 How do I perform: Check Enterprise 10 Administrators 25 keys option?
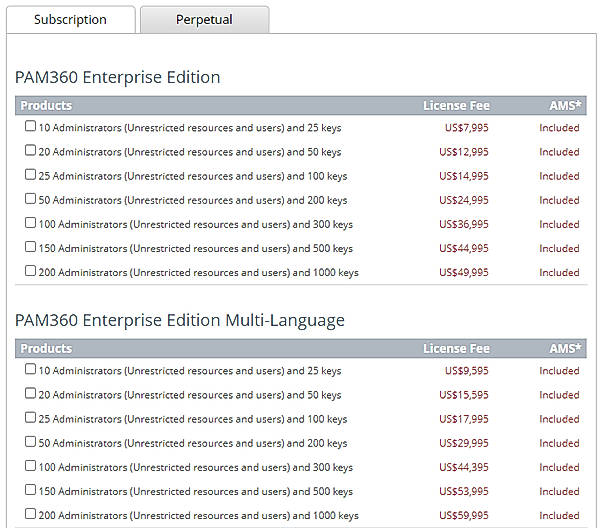click(30, 127)
